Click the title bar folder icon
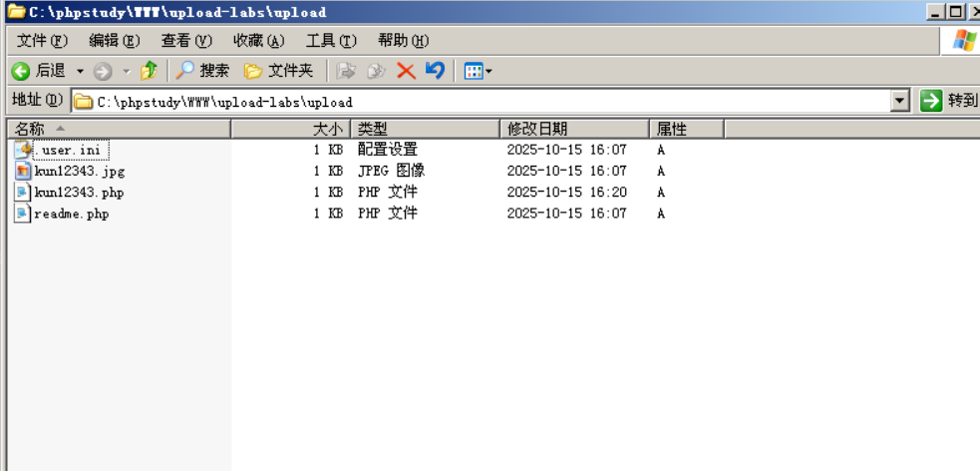Image resolution: width=980 pixels, height=471 pixels. [16, 11]
